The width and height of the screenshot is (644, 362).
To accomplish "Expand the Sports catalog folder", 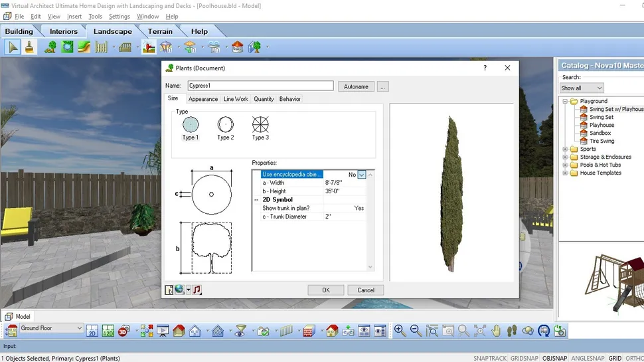I will [565, 149].
